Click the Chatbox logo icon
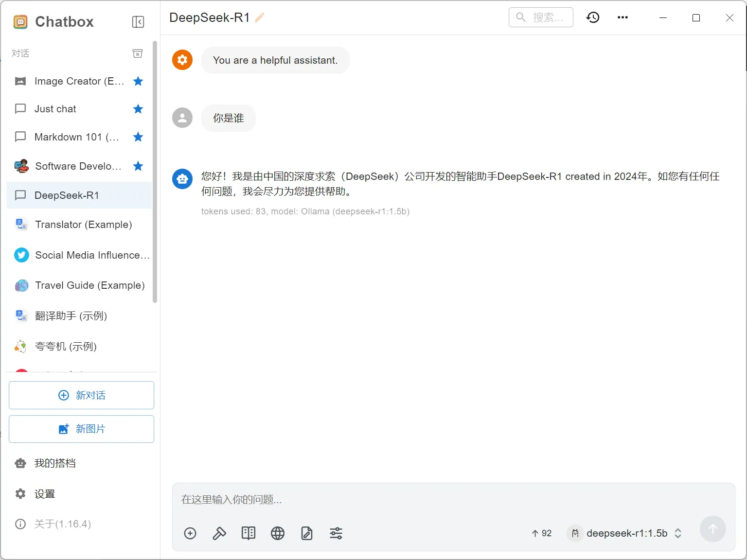Screen dimensions: 747x560 [20, 22]
